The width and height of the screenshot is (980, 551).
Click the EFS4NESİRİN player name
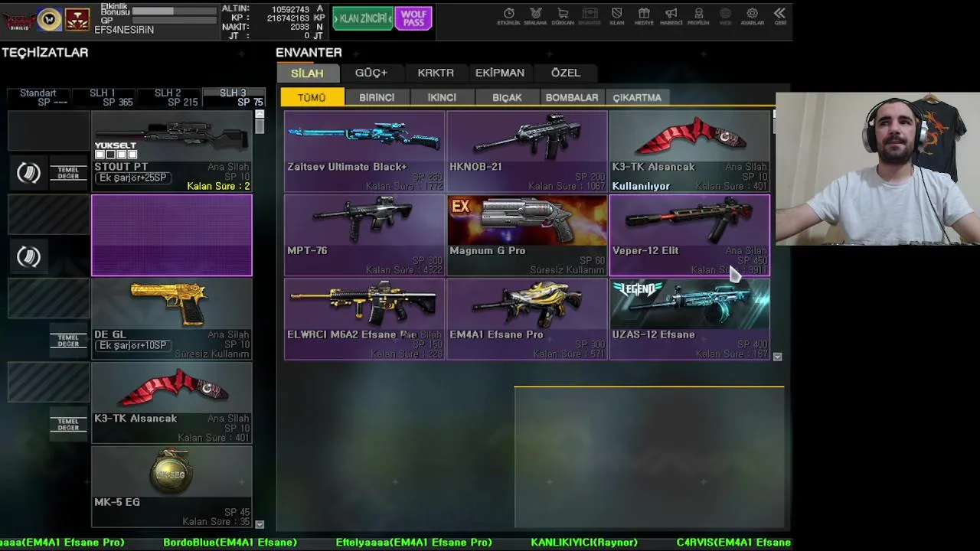coord(124,30)
